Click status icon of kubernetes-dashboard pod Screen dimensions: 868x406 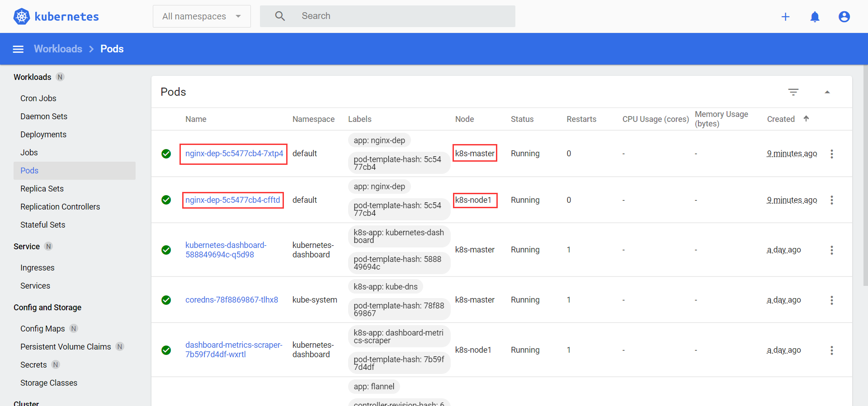pos(166,250)
